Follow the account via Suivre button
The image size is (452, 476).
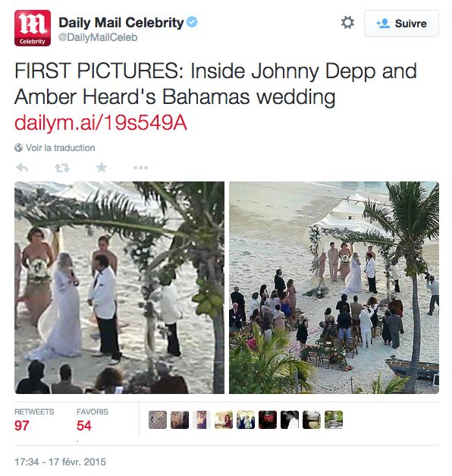click(x=401, y=24)
